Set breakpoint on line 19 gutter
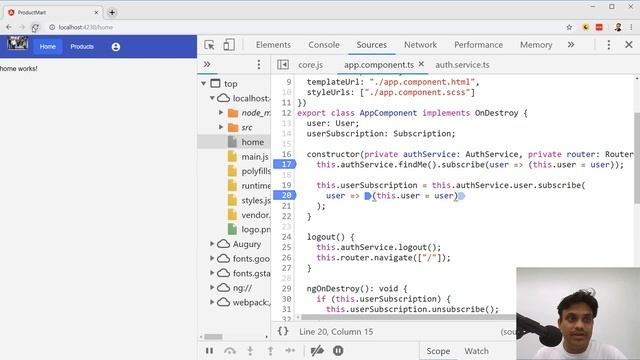Image resolution: width=640 pixels, height=360 pixels. pyautogui.click(x=286, y=185)
